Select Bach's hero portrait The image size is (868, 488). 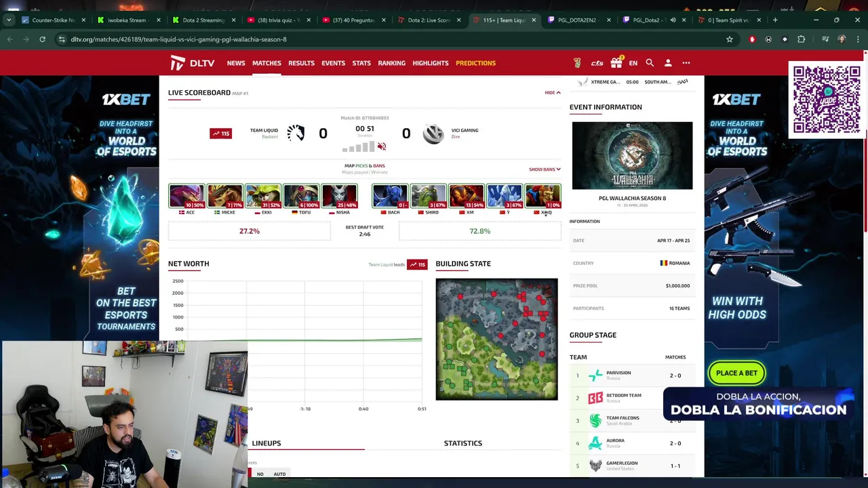(390, 197)
